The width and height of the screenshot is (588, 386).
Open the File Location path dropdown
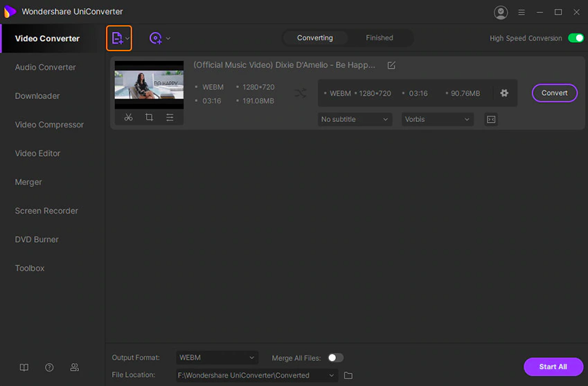coord(257,375)
